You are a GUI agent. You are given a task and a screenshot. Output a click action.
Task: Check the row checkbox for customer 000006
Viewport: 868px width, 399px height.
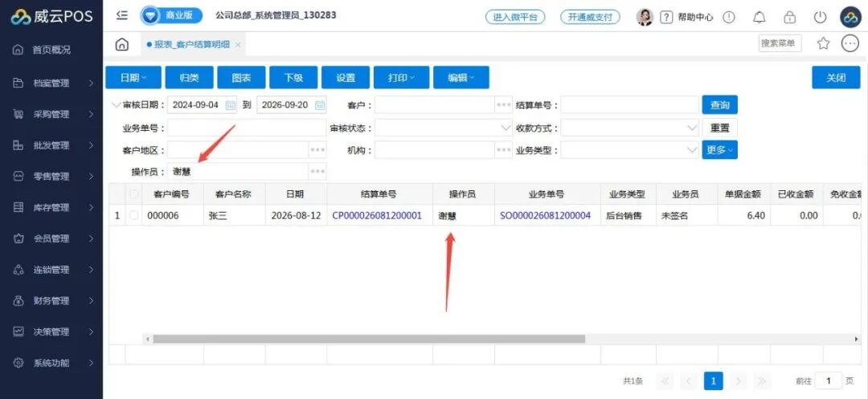click(x=133, y=215)
